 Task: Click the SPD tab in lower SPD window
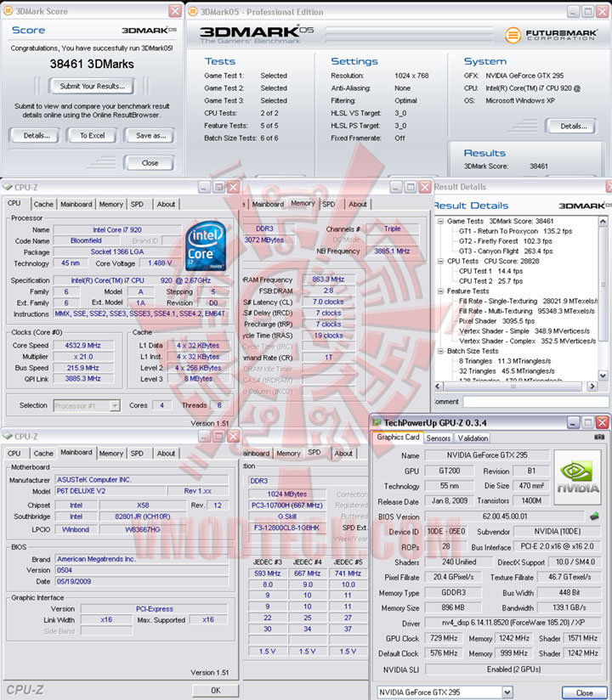tap(314, 452)
